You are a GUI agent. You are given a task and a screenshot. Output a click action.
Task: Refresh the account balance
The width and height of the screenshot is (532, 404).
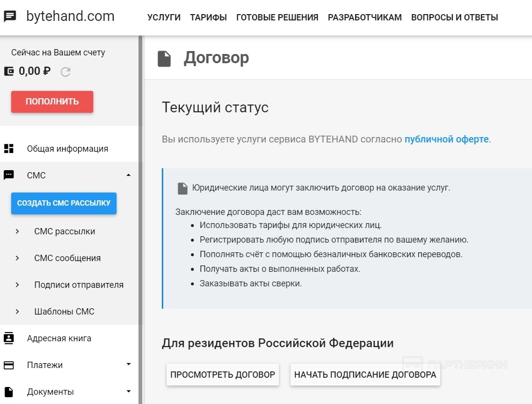click(x=66, y=72)
